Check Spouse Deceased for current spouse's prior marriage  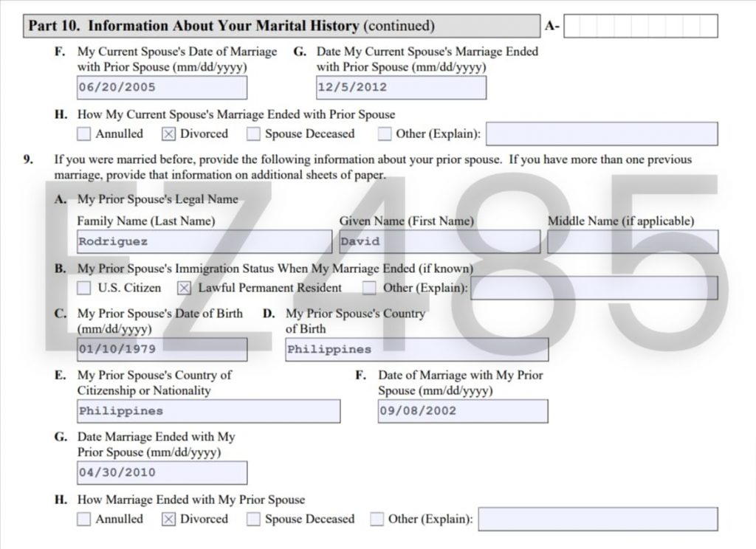pos(253,134)
